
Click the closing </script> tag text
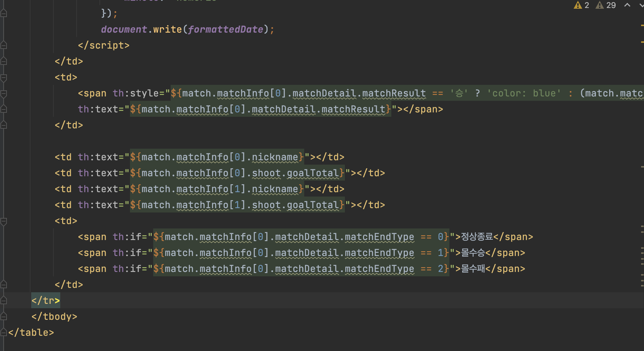(x=103, y=45)
